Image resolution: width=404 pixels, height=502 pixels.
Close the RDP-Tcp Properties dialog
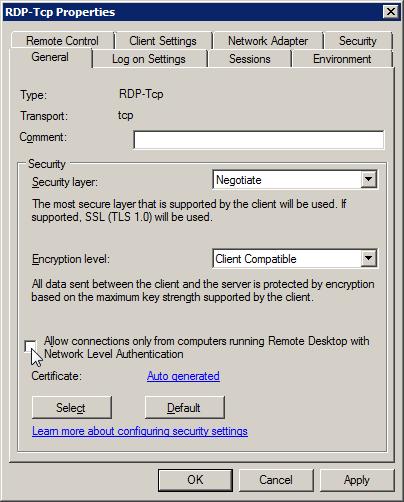[x=391, y=12]
